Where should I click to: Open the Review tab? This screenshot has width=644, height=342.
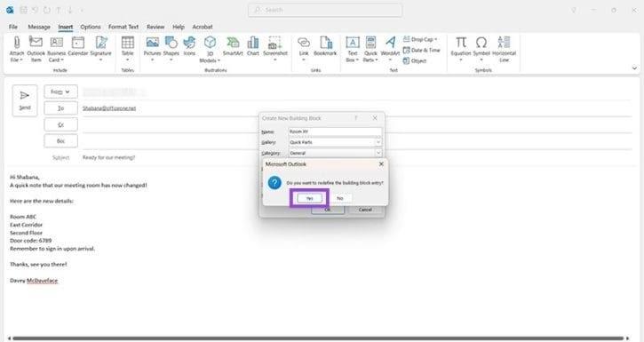(155, 27)
